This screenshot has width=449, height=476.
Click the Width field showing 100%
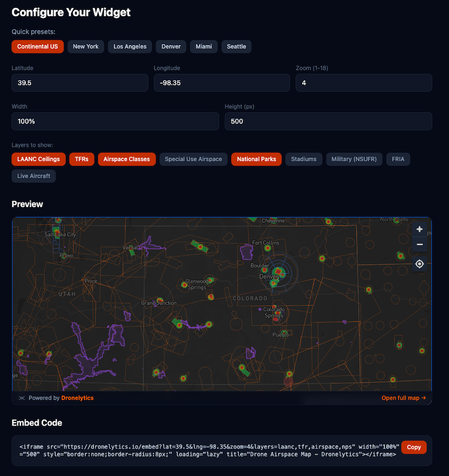click(115, 121)
